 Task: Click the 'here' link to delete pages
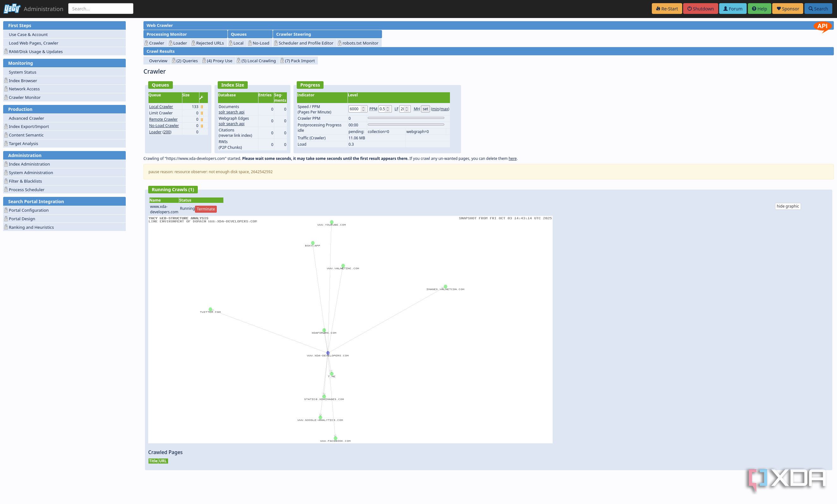pyautogui.click(x=513, y=159)
